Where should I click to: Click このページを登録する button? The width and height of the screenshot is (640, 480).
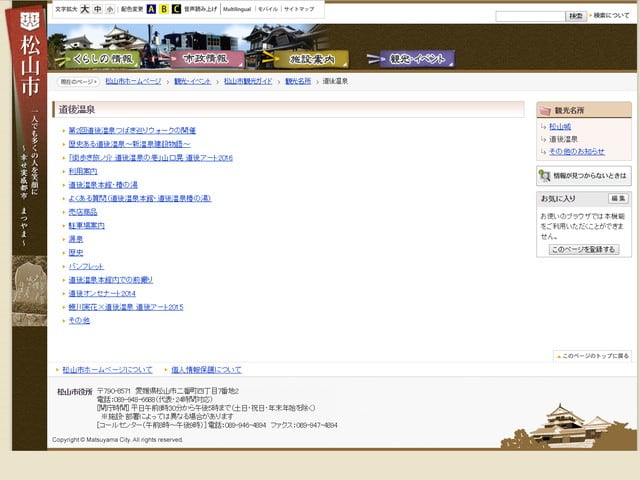(584, 249)
